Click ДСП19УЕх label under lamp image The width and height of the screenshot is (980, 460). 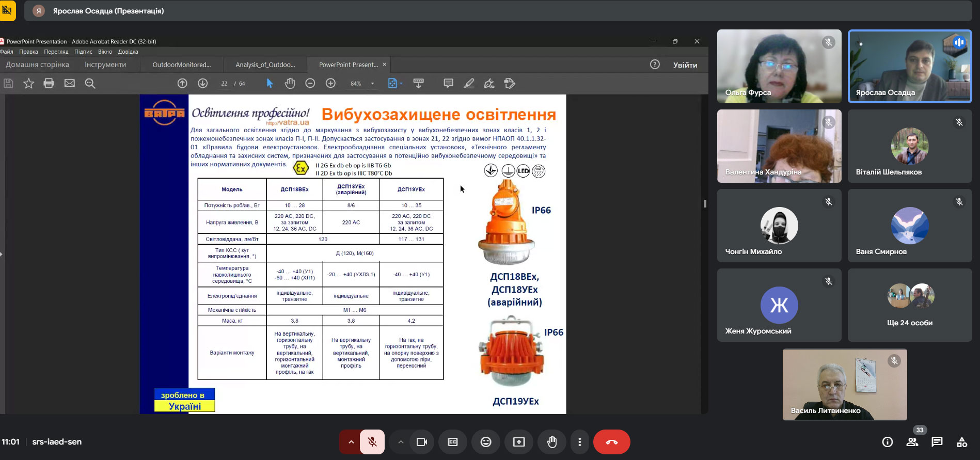pyautogui.click(x=515, y=401)
